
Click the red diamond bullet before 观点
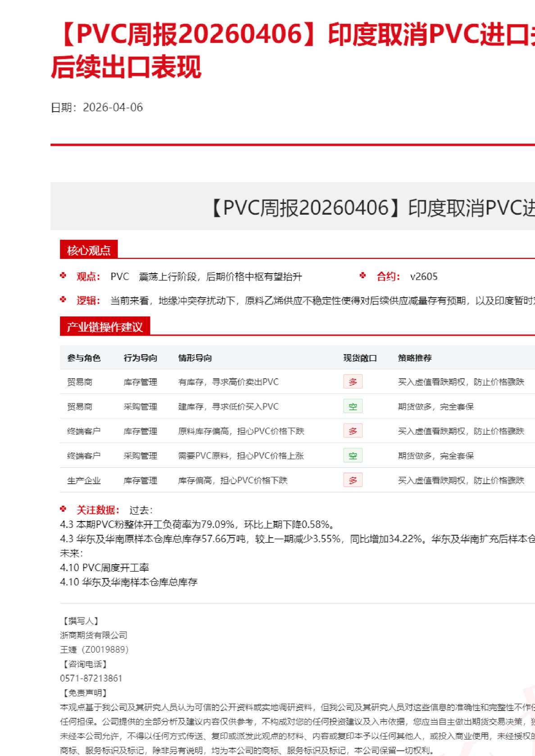point(63,275)
